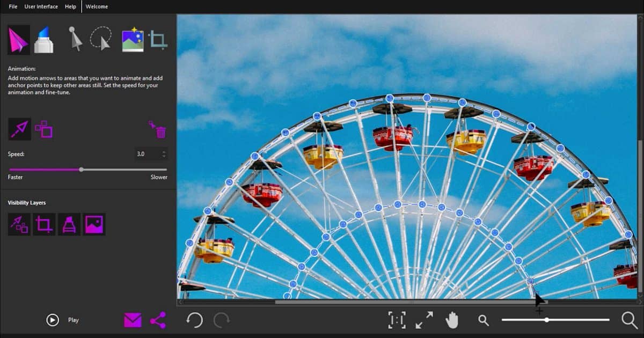Open the File menu
The height and width of the screenshot is (338, 644).
click(12, 6)
